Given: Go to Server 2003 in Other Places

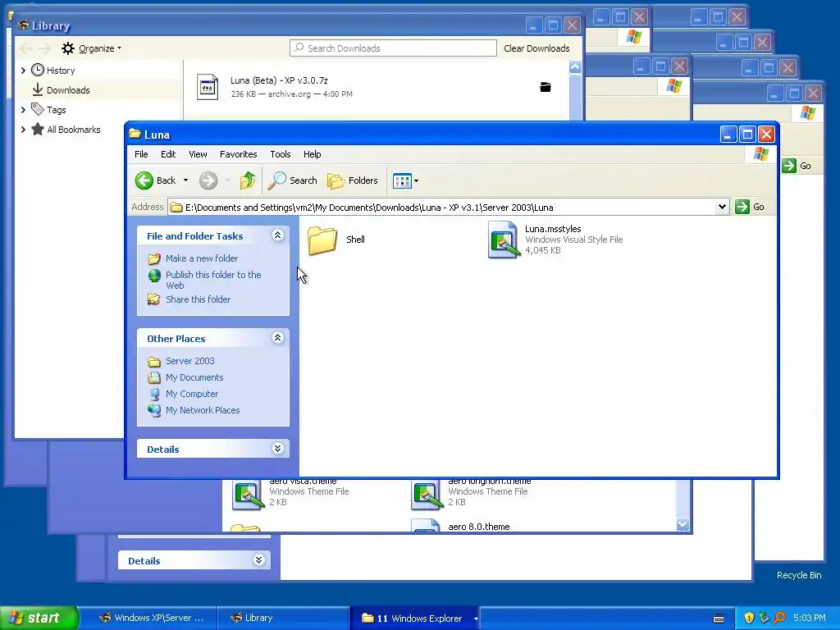Looking at the screenshot, I should tap(189, 361).
